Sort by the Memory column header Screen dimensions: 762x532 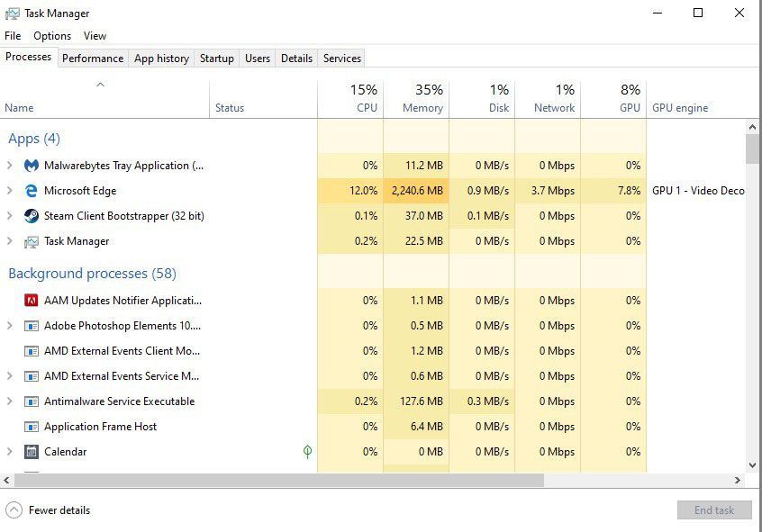click(x=416, y=99)
